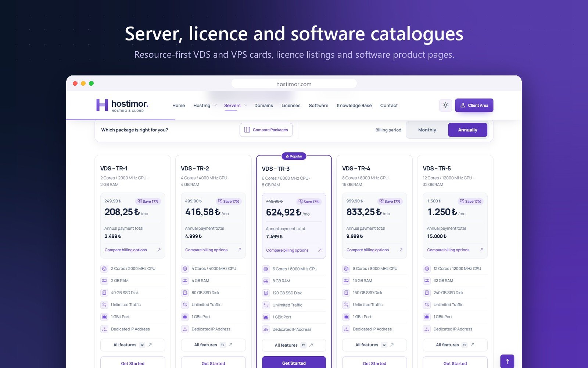This screenshot has width=588, height=368.
Task: Expand All features on VDS-TR-5
Action: click(455, 345)
